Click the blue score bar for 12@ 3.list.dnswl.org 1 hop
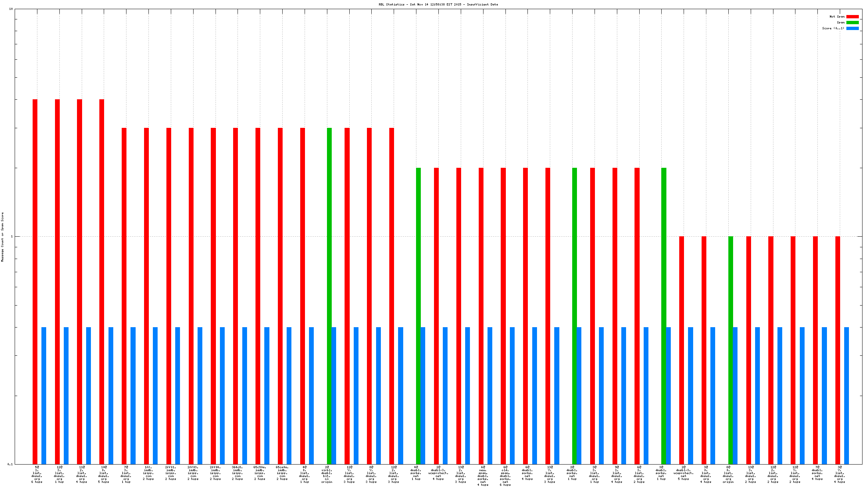The image size is (868, 488). [66, 396]
